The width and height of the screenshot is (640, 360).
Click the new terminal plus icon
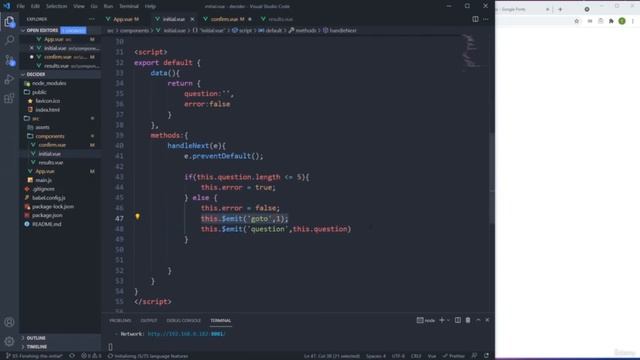[x=442, y=320]
